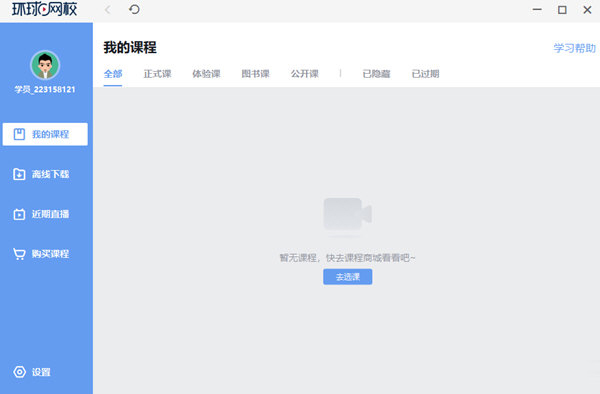Click the 离线下载 folder download icon

point(19,174)
